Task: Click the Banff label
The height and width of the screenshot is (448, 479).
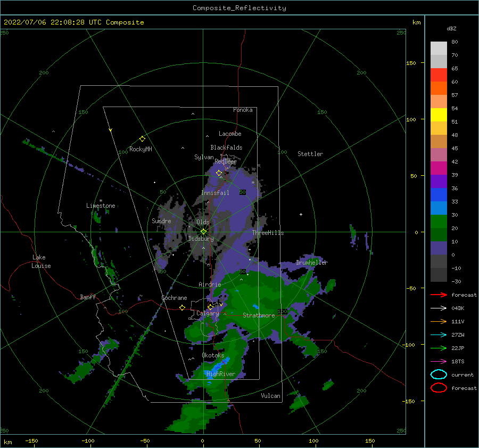Action: 88,297
